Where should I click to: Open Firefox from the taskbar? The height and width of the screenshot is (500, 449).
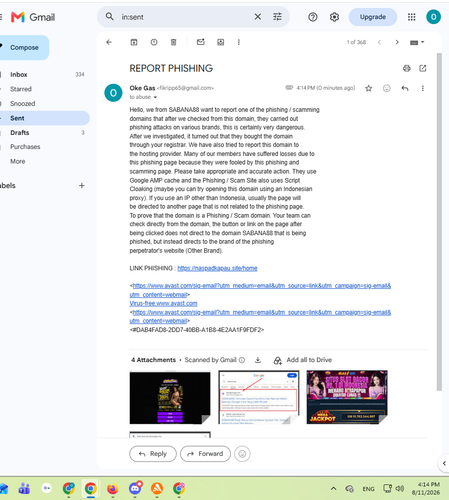coord(113,489)
